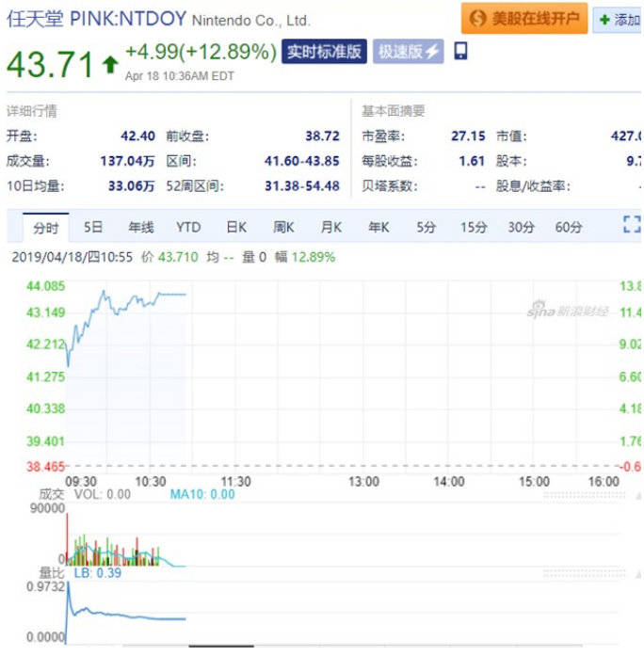The image size is (644, 656).
Task: Open the 年线 chart tab
Action: point(141,227)
